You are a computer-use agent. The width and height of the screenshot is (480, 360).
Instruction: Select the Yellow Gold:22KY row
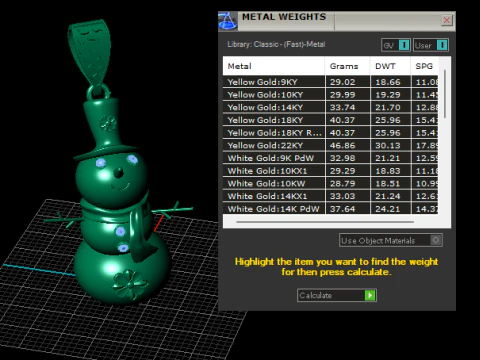tap(331, 145)
